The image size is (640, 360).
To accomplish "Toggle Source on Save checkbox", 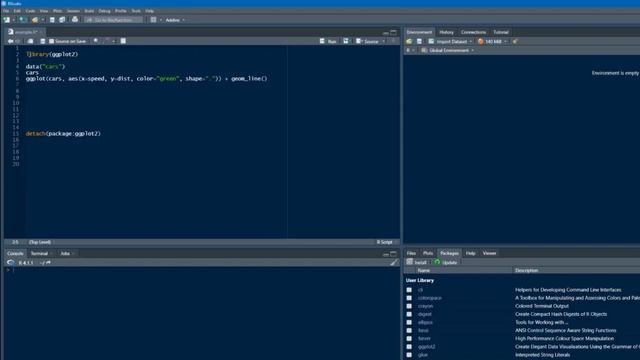I will [51, 41].
